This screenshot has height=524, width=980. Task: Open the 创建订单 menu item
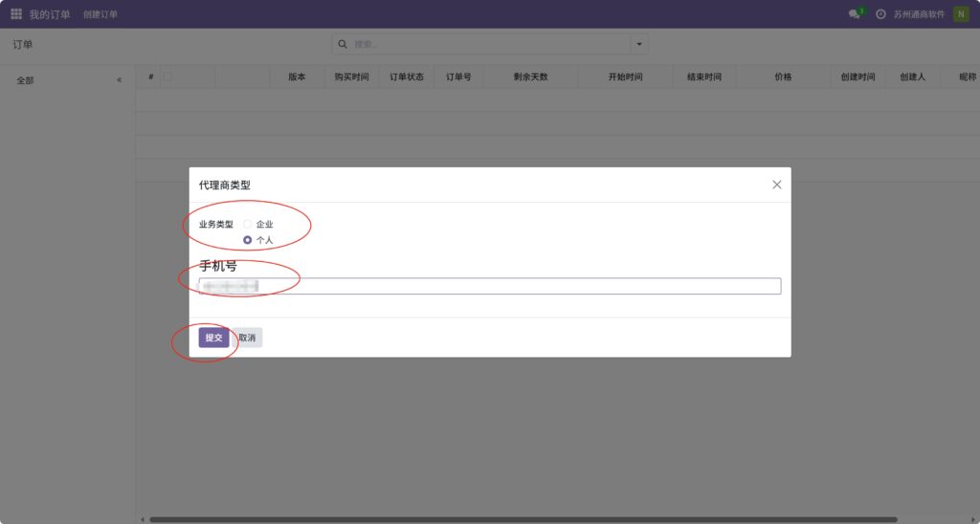click(100, 14)
